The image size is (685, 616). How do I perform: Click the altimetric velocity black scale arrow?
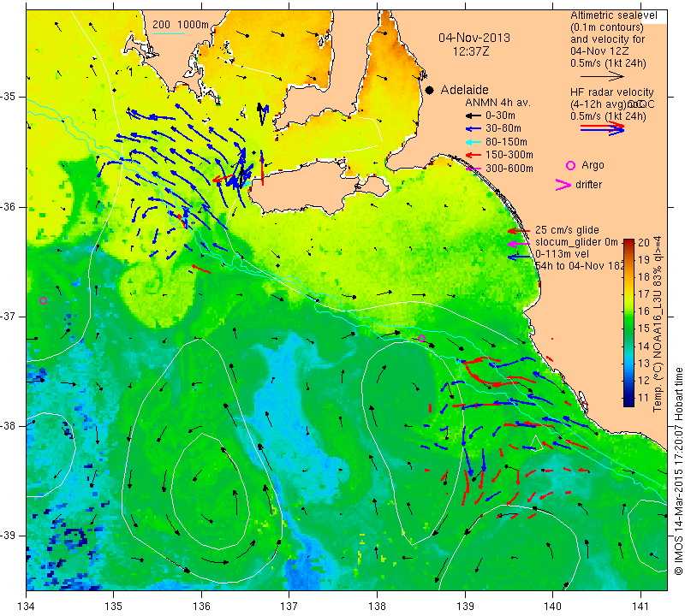coord(603,76)
